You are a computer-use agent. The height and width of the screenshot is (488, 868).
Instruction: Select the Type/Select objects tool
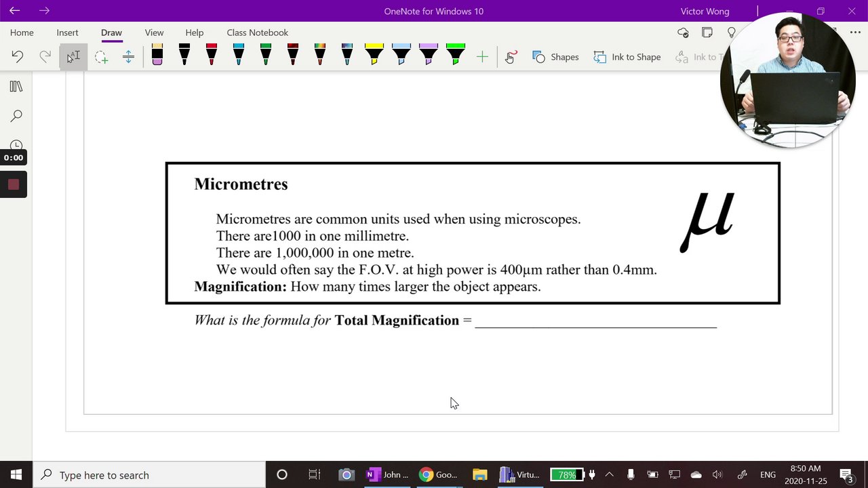[73, 57]
